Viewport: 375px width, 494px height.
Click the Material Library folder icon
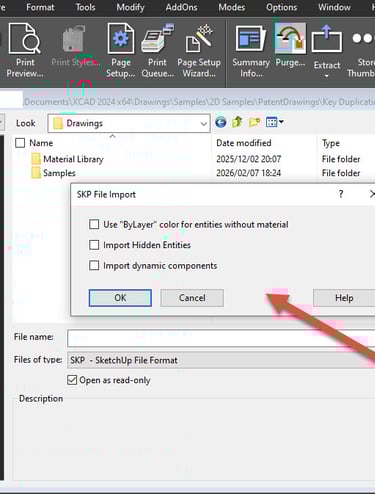[x=36, y=159]
